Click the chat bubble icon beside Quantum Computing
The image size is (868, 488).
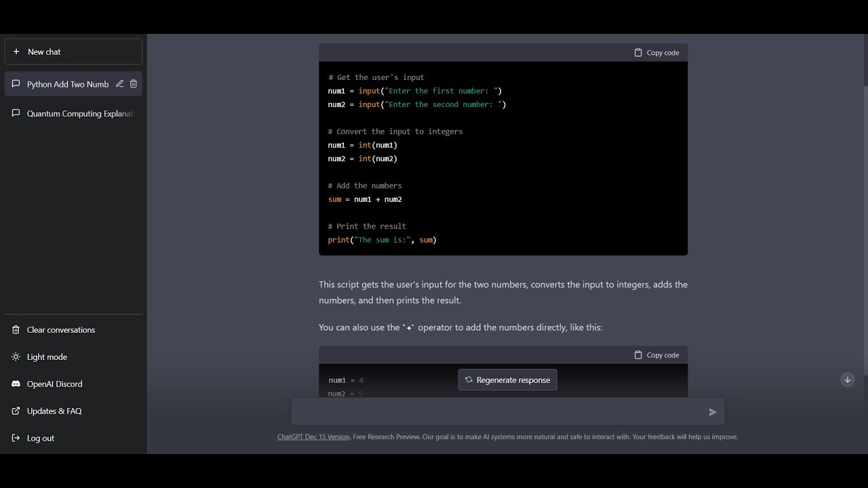coord(16,113)
